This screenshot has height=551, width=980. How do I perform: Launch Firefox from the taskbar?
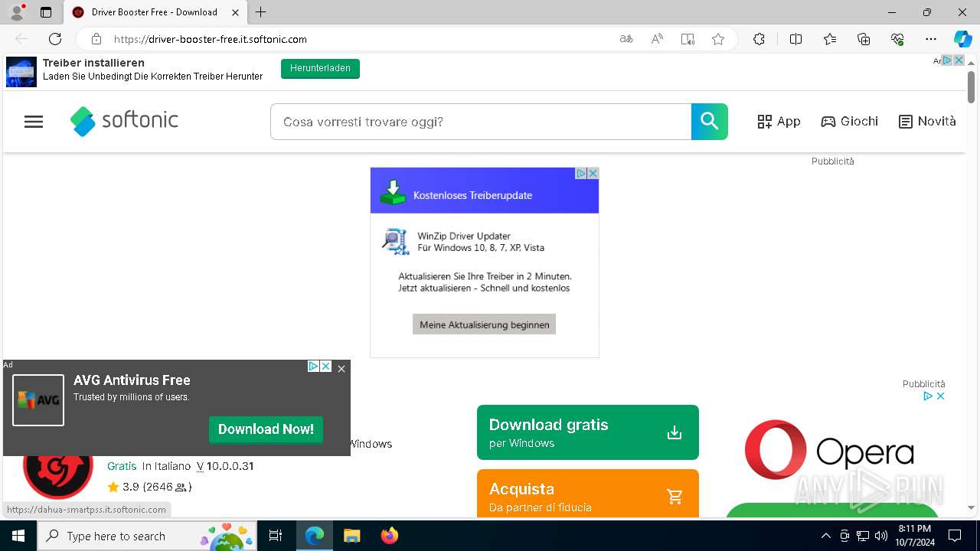390,536
